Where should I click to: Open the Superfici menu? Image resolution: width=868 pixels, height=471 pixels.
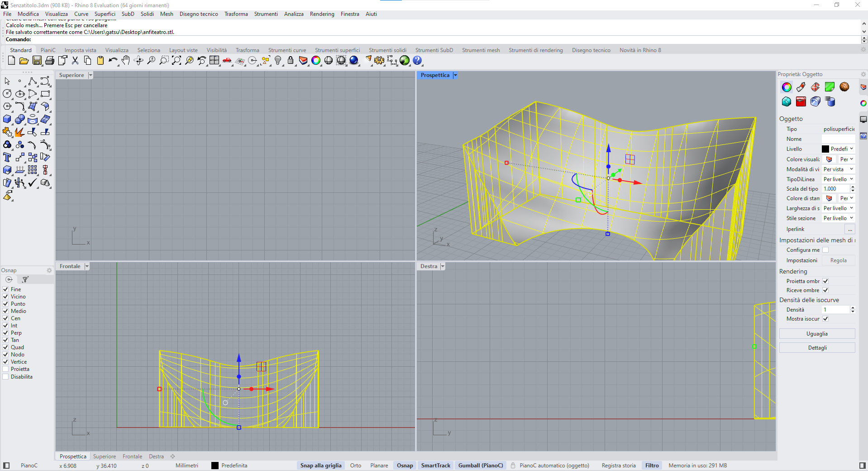point(105,14)
